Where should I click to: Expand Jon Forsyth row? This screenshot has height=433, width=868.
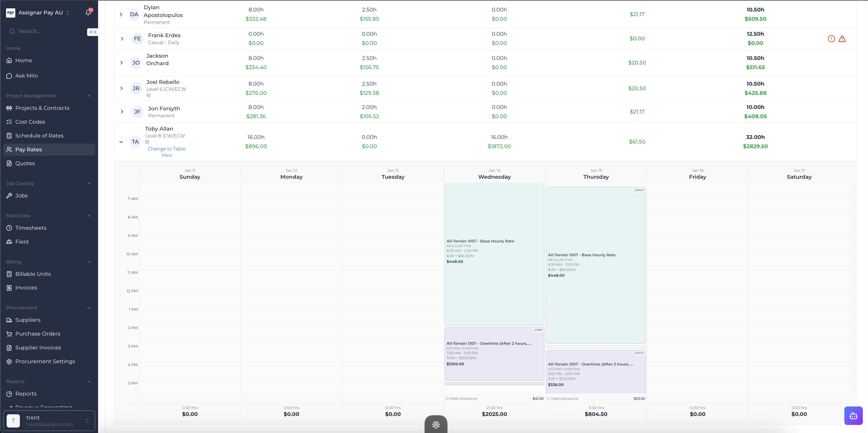click(122, 112)
